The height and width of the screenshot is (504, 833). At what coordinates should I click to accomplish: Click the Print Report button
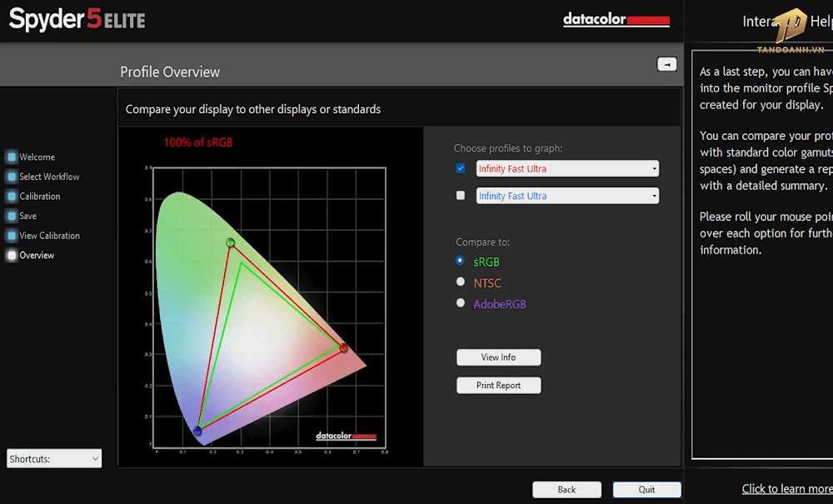498,386
